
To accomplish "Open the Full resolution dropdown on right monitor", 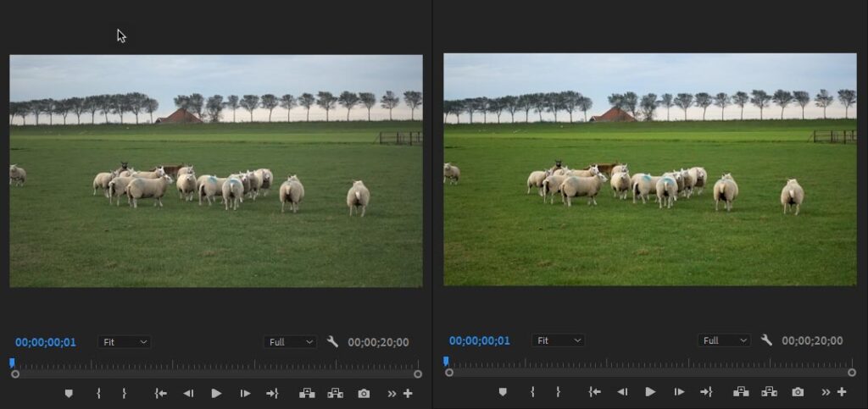I will [x=724, y=340].
